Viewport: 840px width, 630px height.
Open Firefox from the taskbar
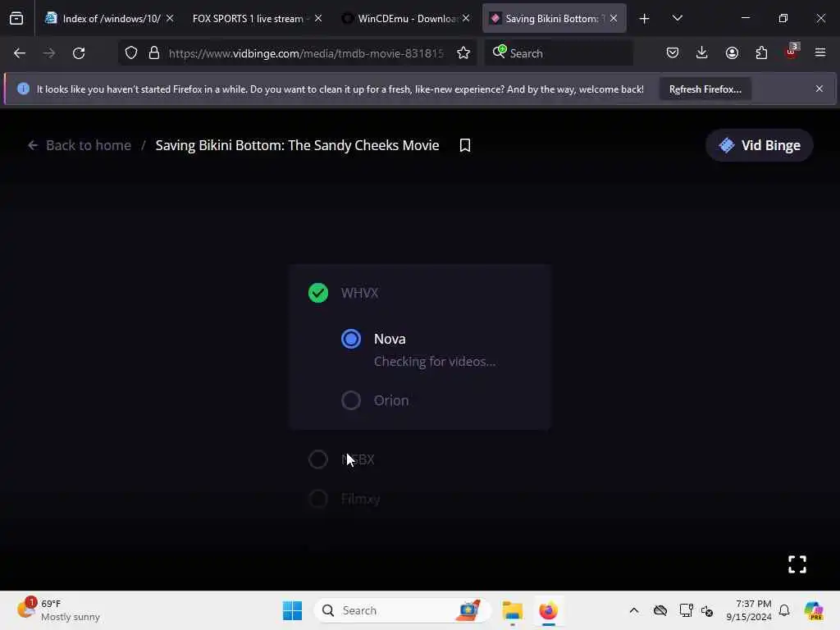pyautogui.click(x=548, y=610)
